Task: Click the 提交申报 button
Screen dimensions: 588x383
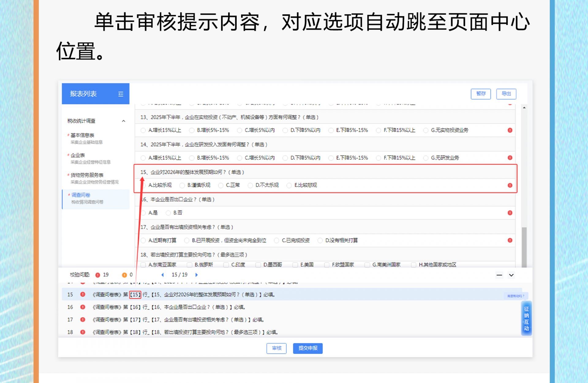Action: (x=307, y=348)
